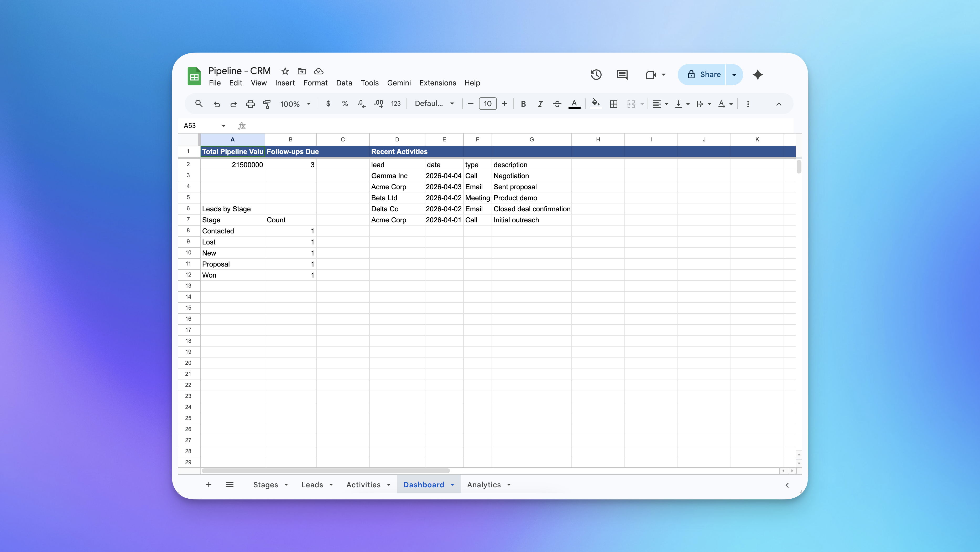This screenshot has height=552, width=980.
Task: Toggle bold formatting
Action: tap(523, 104)
